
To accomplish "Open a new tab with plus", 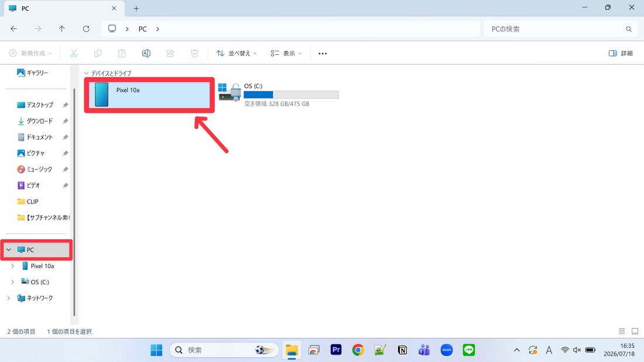I will pos(136,8).
